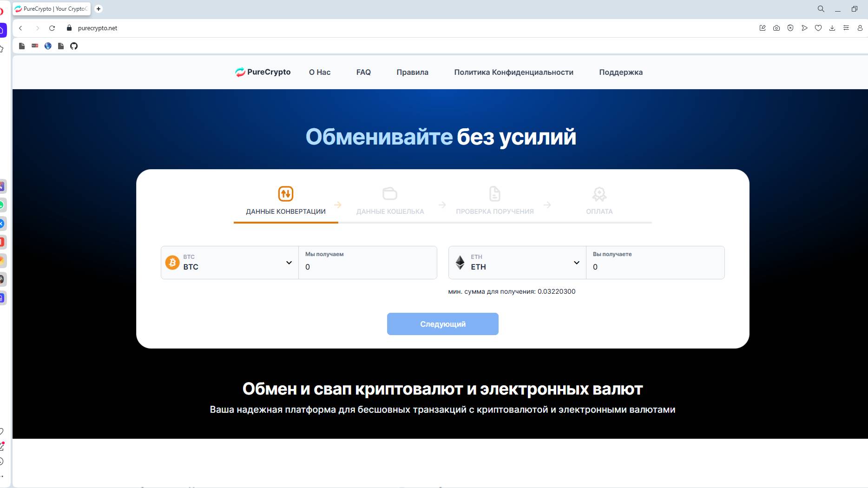This screenshot has height=488, width=868.
Task: Open the page bookmark beside the GitHub bookmark
Action: pos(61,46)
